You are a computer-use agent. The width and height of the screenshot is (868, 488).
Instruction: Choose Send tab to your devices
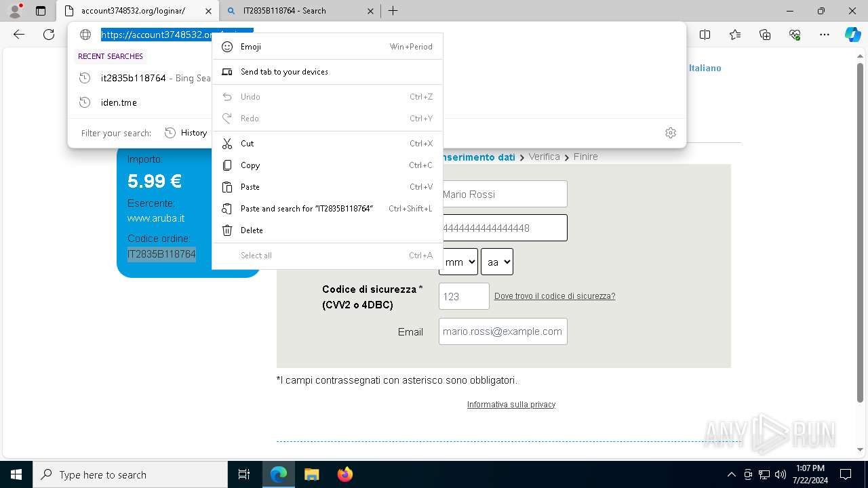coord(328,72)
